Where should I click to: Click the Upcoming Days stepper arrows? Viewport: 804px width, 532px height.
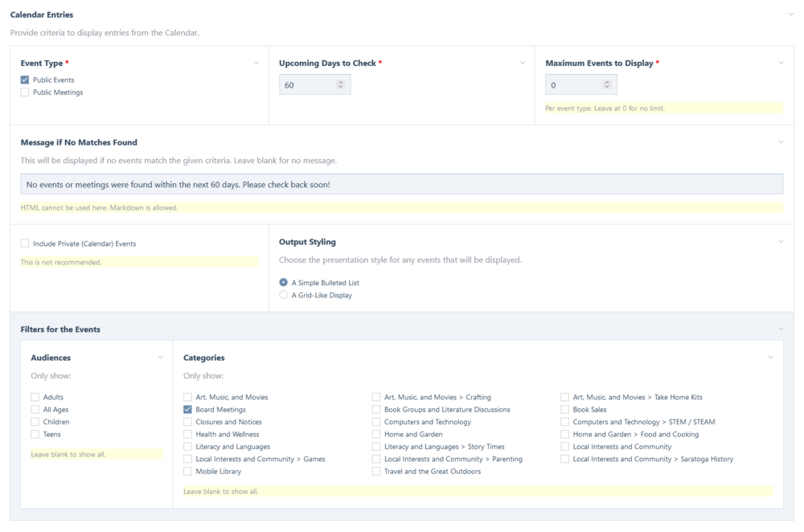click(x=340, y=84)
